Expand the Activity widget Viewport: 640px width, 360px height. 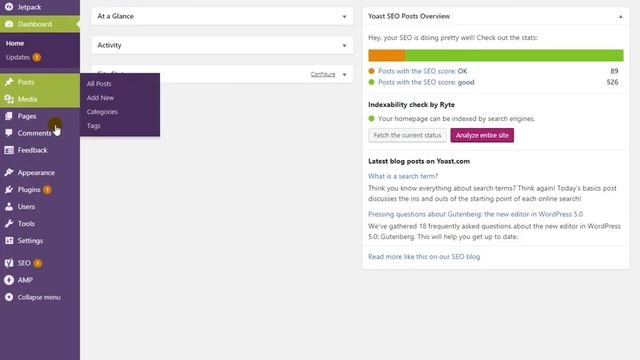[x=344, y=46]
